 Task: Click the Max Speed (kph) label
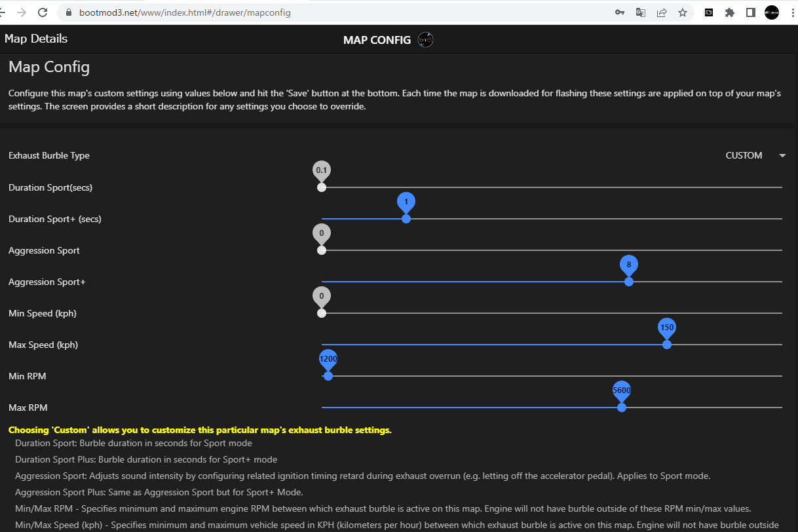(x=43, y=345)
